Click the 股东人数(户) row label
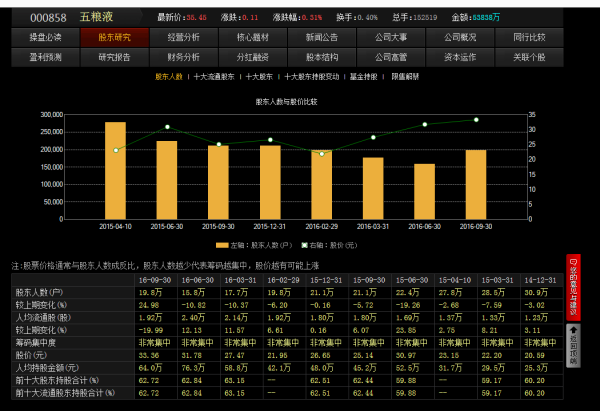The height and width of the screenshot is (411, 600). [x=39, y=293]
